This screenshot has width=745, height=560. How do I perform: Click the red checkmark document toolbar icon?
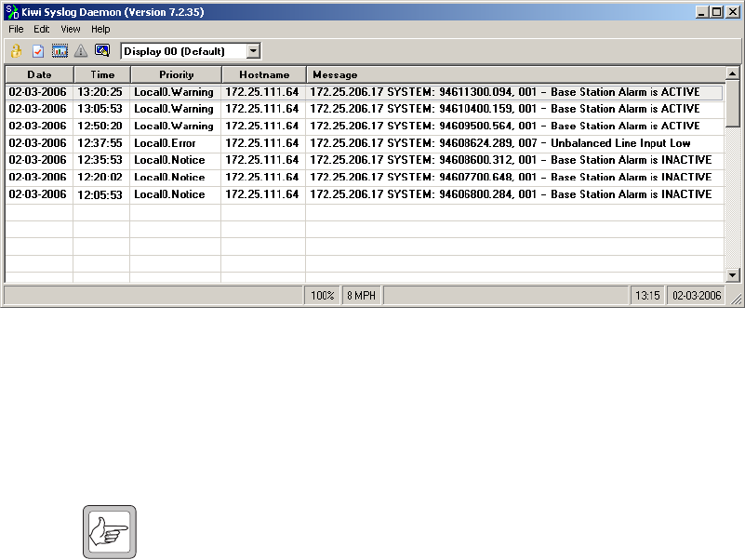[38, 51]
